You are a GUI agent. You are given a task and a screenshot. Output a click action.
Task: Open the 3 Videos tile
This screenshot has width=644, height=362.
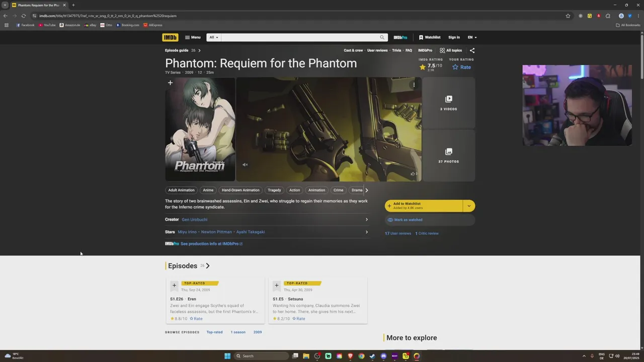pos(448,103)
